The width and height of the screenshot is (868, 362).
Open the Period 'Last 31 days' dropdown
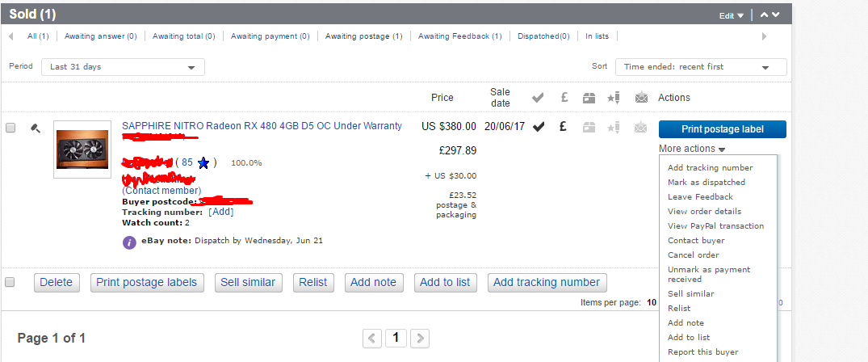(x=123, y=67)
